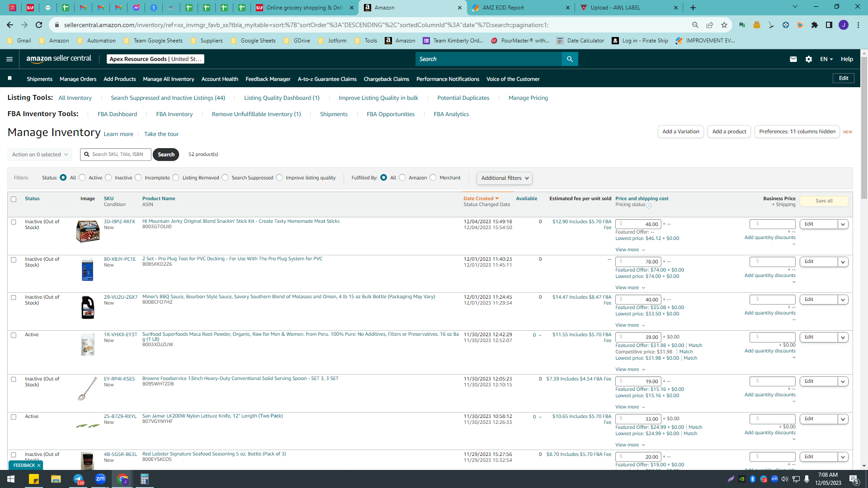Click the Save all button
The image size is (868, 488).
[x=824, y=201]
